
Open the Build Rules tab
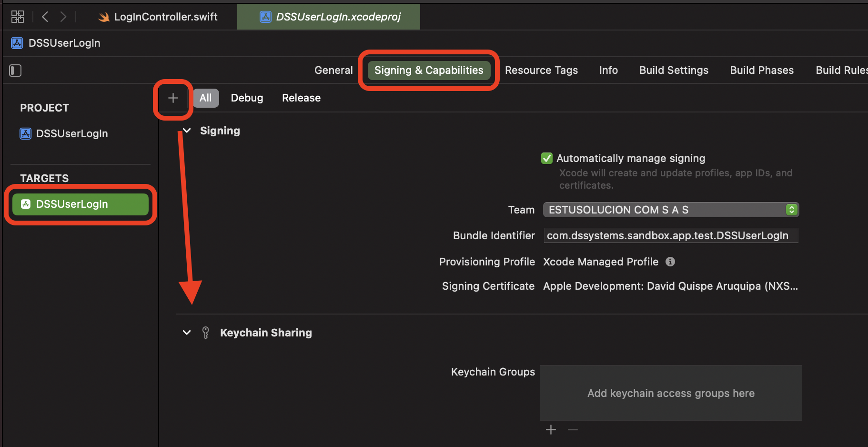[842, 71]
